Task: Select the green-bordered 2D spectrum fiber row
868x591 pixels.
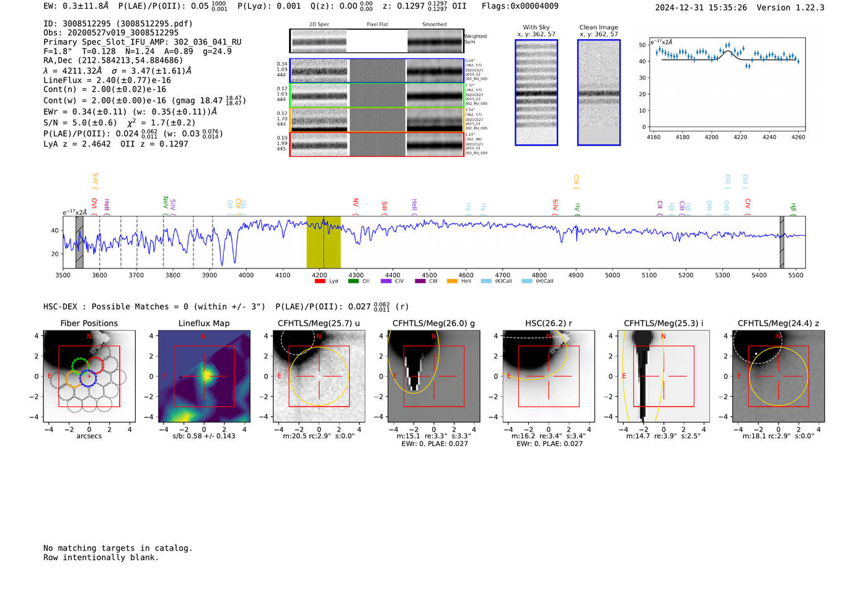Action: (x=377, y=96)
